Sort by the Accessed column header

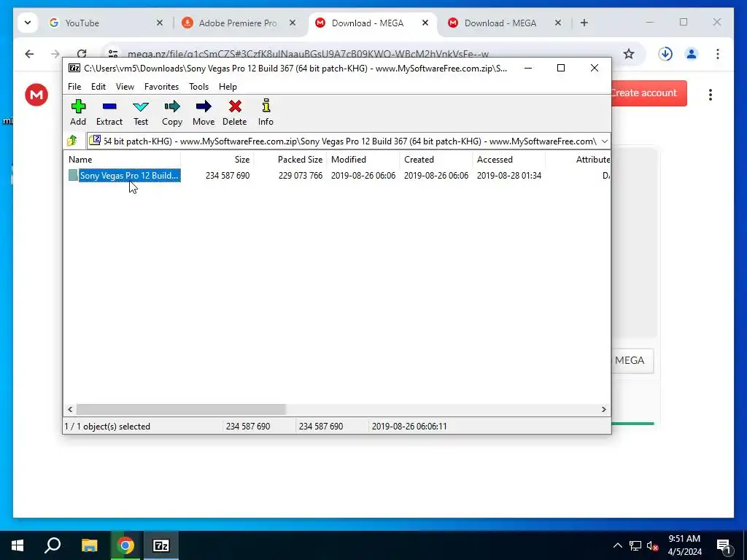[508, 160]
